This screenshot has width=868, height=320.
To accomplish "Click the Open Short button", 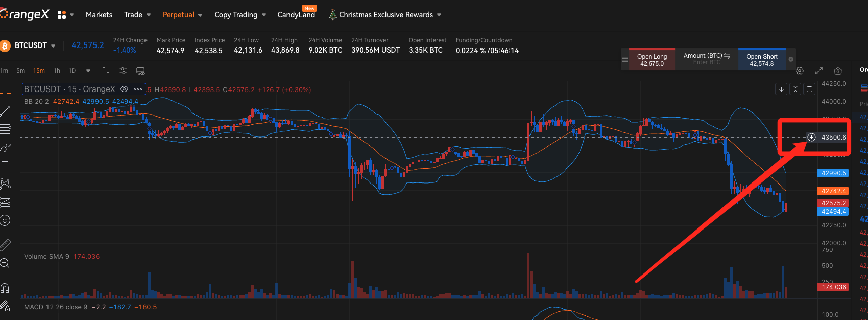I will 762,60.
